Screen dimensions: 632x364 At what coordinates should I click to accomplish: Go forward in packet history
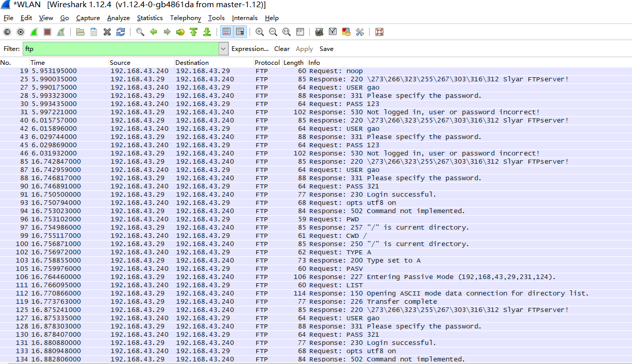coord(167,32)
